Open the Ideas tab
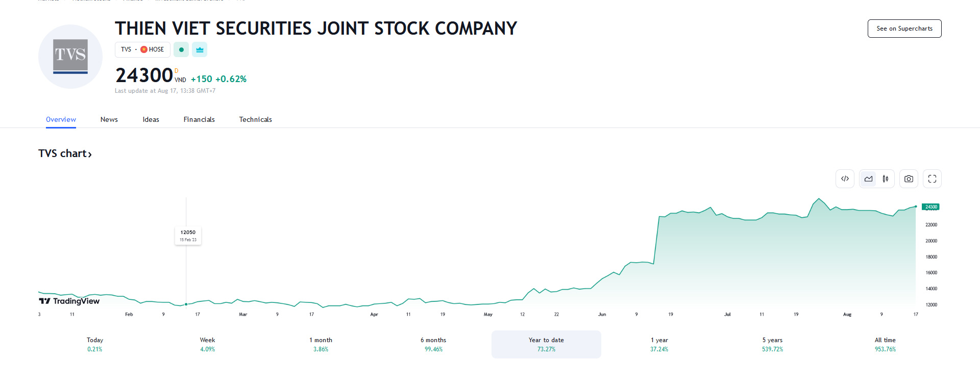This screenshot has height=386, width=980. pyautogui.click(x=151, y=119)
